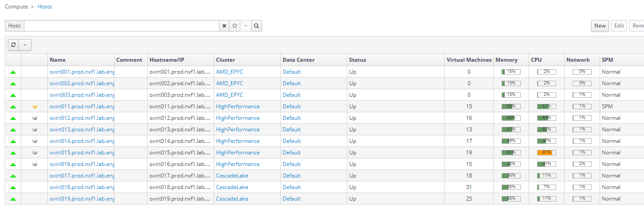Image resolution: width=644 pixels, height=221 pixels.
Task: Sort the table by the Name column
Action: (x=58, y=60)
